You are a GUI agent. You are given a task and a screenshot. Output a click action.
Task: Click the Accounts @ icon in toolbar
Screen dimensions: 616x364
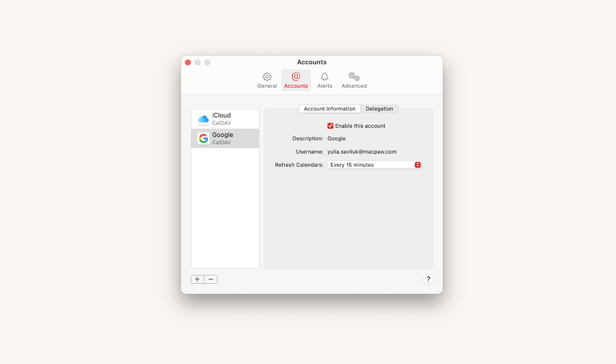click(296, 77)
